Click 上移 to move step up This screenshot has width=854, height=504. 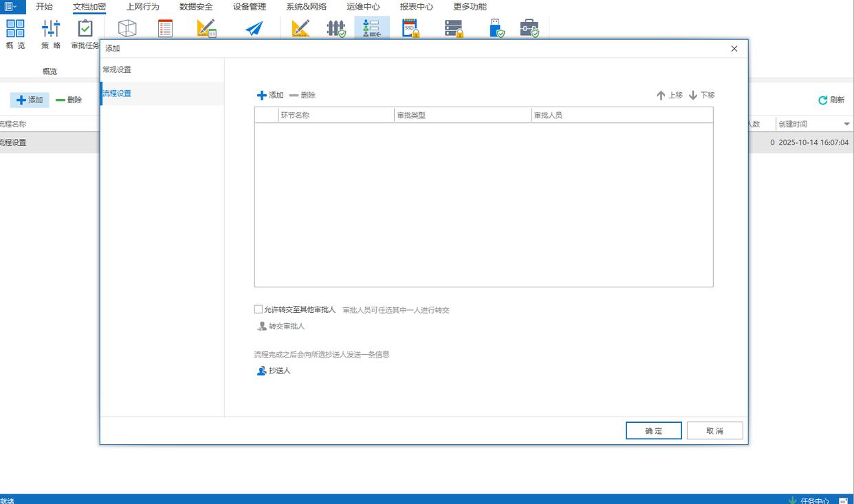point(669,96)
